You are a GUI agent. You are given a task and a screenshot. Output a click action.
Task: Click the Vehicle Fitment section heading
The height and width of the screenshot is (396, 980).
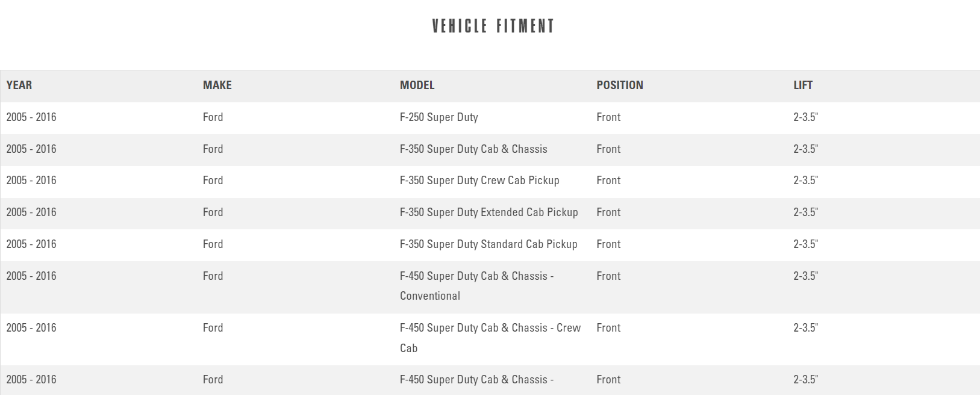(x=493, y=26)
